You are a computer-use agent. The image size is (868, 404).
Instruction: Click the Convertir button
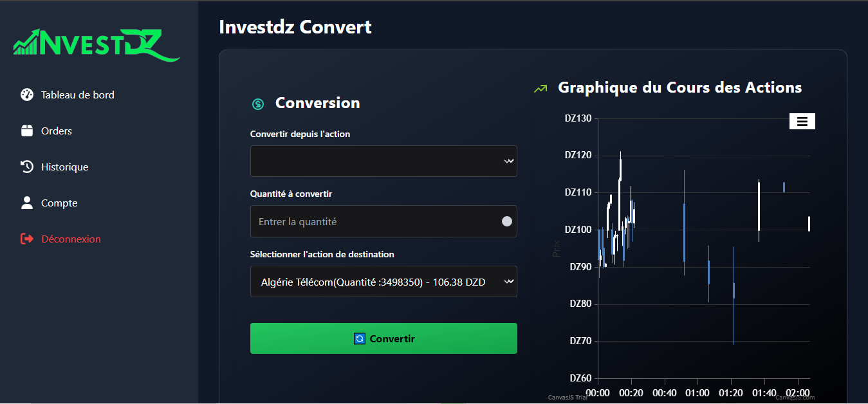(383, 338)
